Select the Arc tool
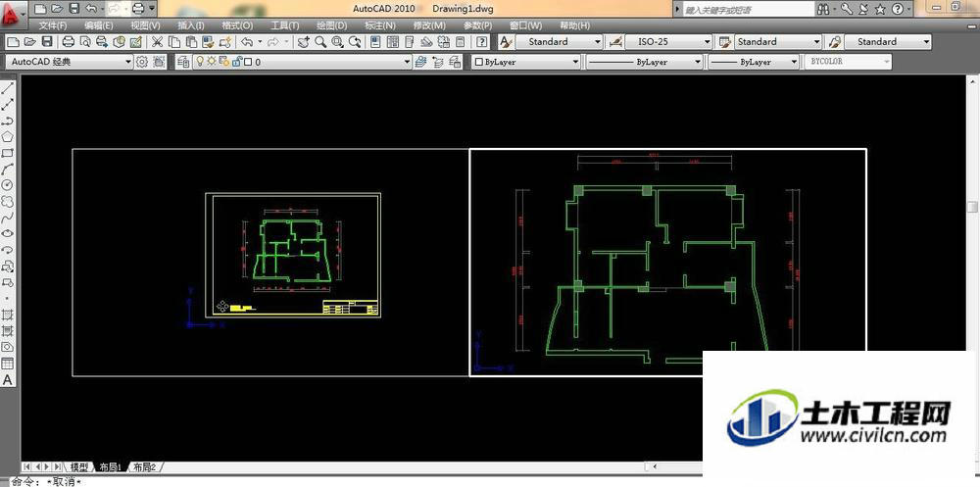Screen dimensions: 980x487 pyautogui.click(x=8, y=170)
